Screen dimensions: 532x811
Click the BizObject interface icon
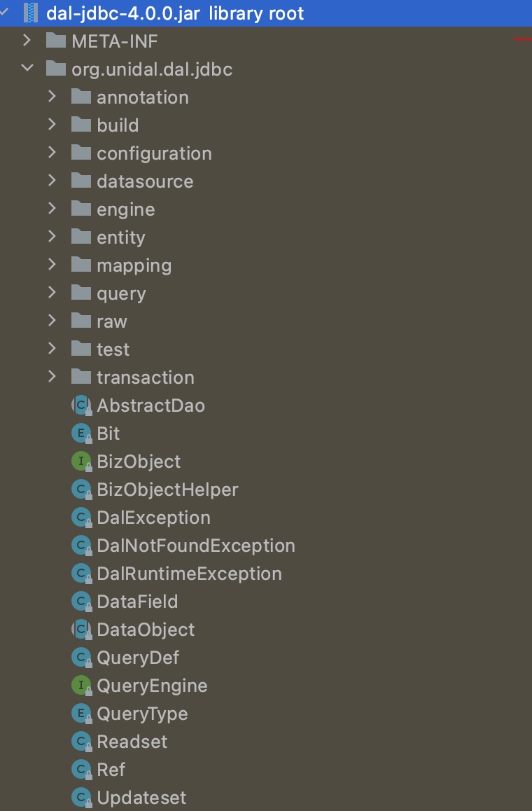click(x=82, y=462)
